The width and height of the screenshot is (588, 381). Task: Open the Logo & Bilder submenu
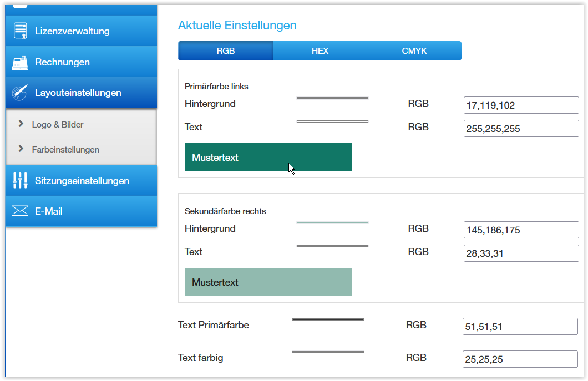(58, 125)
